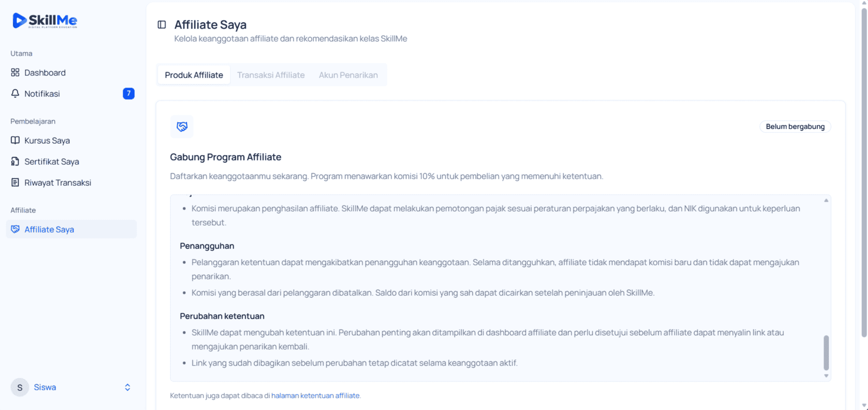Switch to Produk Affiliate tab
This screenshot has height=410, width=868.
pos(194,75)
